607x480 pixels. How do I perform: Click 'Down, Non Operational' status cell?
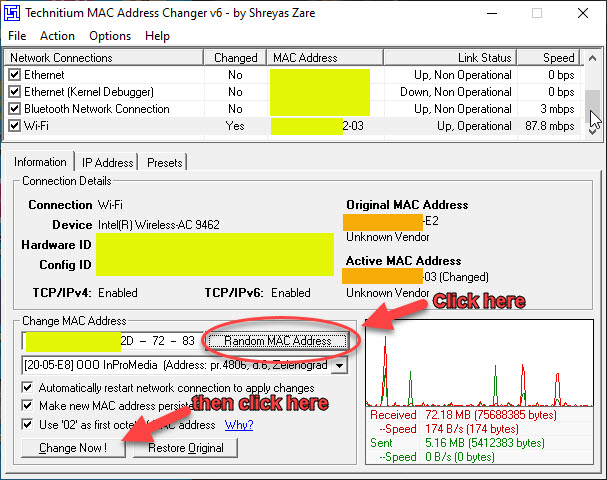coord(456,92)
